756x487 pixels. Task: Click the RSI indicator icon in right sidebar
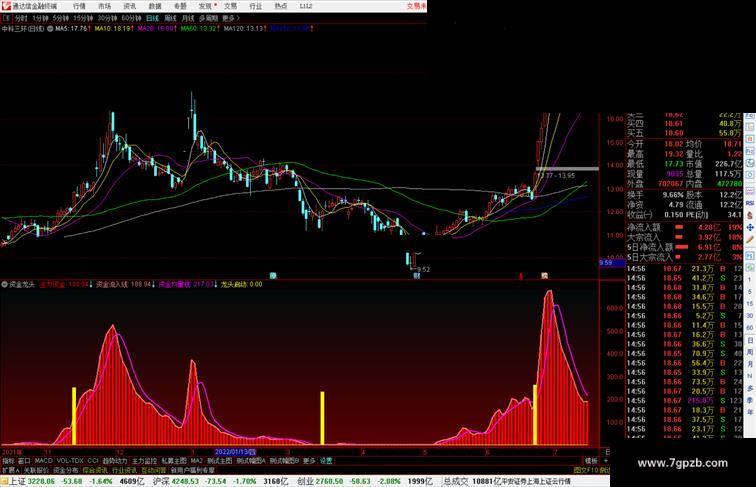[750, 203]
